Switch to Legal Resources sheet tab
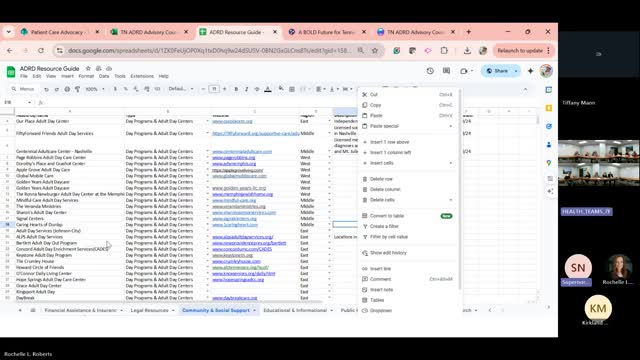The width and height of the screenshot is (640, 360). pos(149,310)
